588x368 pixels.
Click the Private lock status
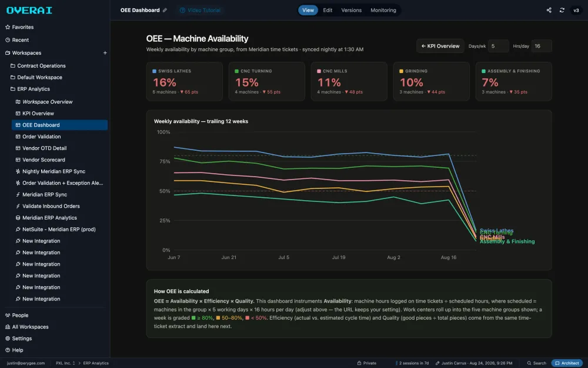(x=367, y=363)
